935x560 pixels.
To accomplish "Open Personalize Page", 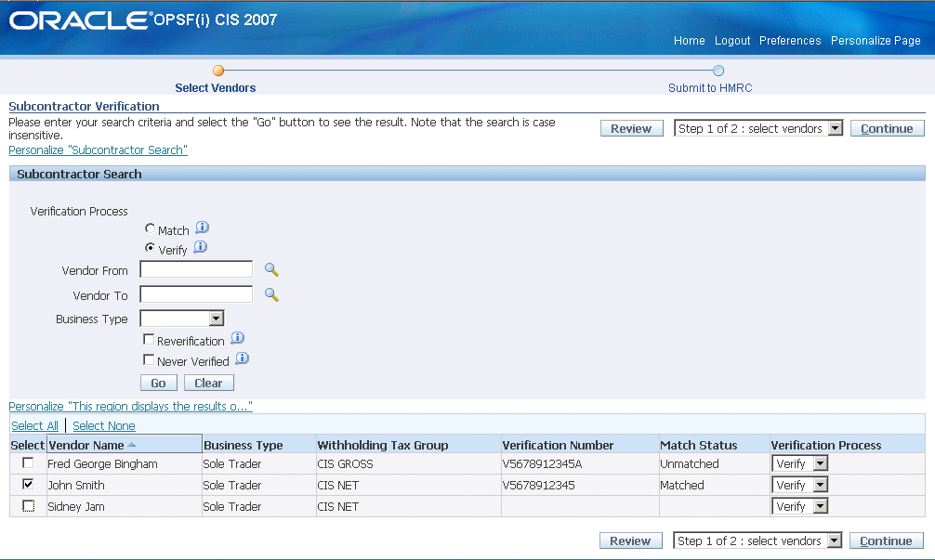I will (x=876, y=41).
